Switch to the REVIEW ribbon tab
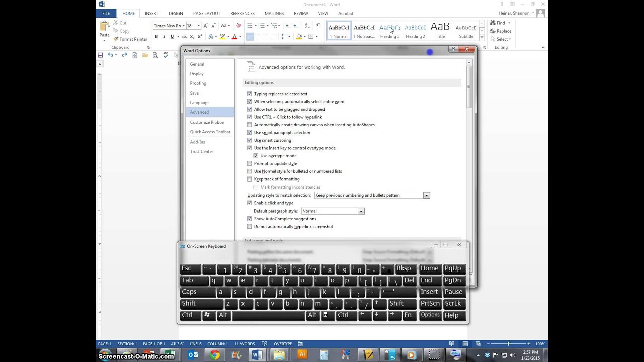The width and height of the screenshot is (644, 362). click(x=301, y=13)
